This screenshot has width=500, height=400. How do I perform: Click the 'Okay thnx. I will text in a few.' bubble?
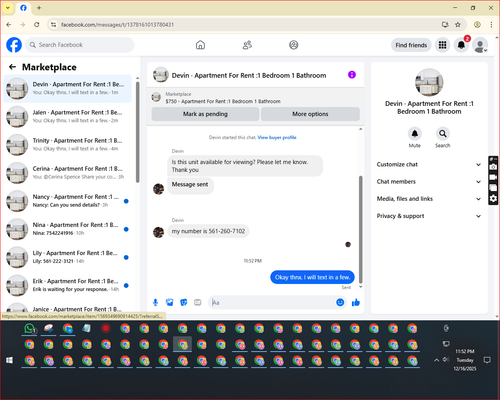click(312, 277)
